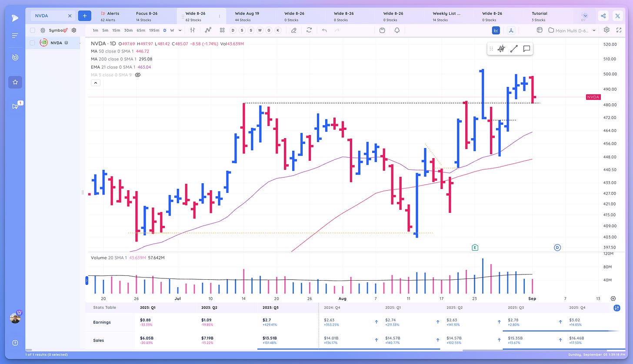Undo the last chart action
633x364 pixels.
click(324, 30)
